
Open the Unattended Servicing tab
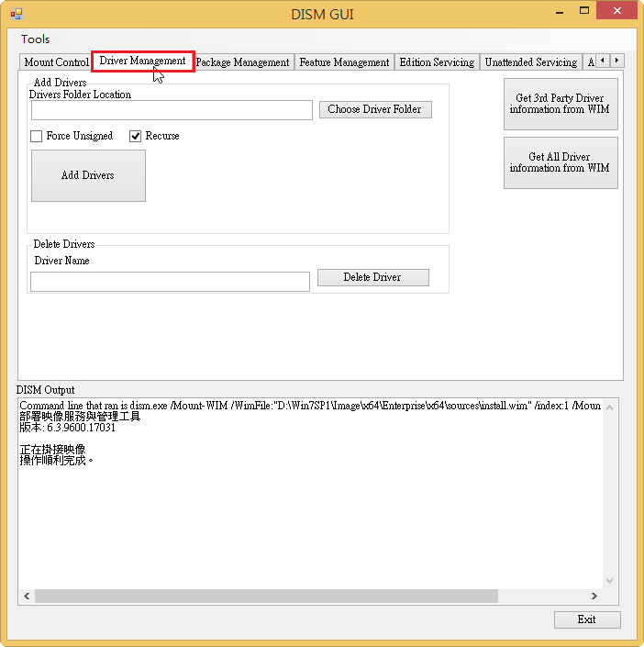(530, 62)
